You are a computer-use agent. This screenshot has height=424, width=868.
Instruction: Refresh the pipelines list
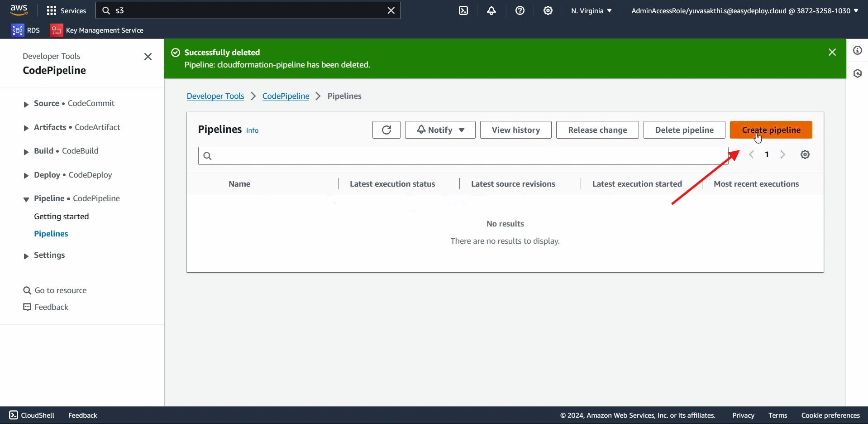386,130
